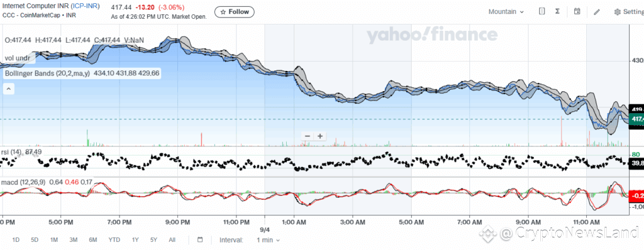Open the events calendar icon in top toolbar

click(x=577, y=11)
